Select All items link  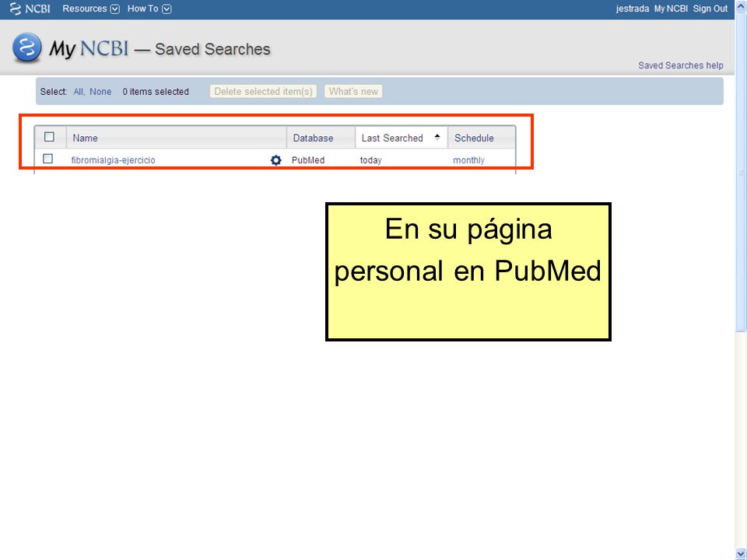[79, 92]
